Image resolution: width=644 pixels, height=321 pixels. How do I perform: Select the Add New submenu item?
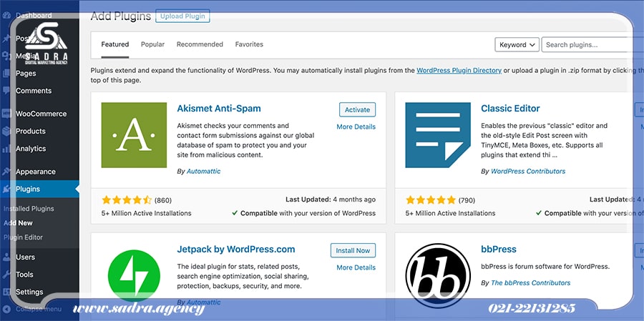[x=18, y=223]
